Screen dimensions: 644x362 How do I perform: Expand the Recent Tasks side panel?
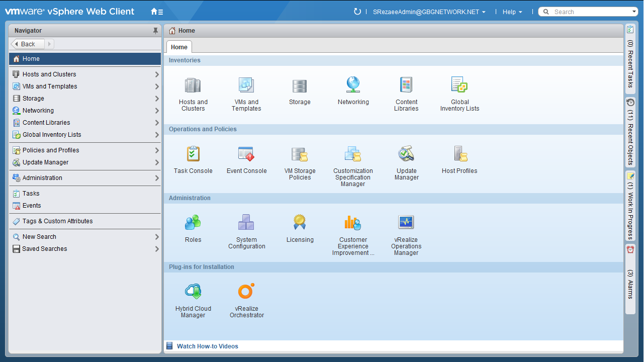pos(630,58)
